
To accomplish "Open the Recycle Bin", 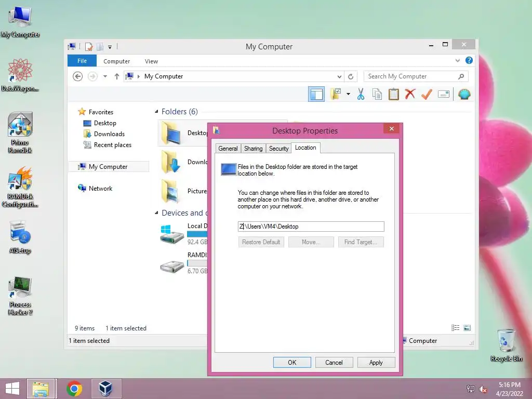I will pos(506,345).
